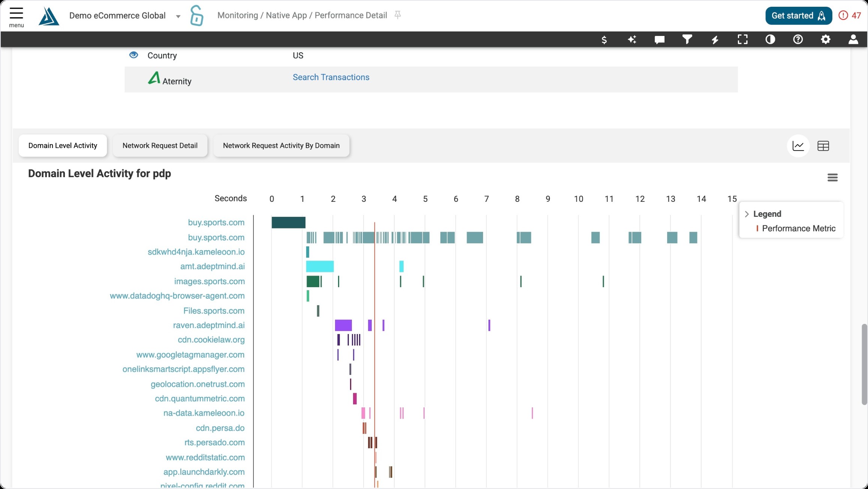The height and width of the screenshot is (489, 868).
Task: Switch to table view icon
Action: [823, 146]
